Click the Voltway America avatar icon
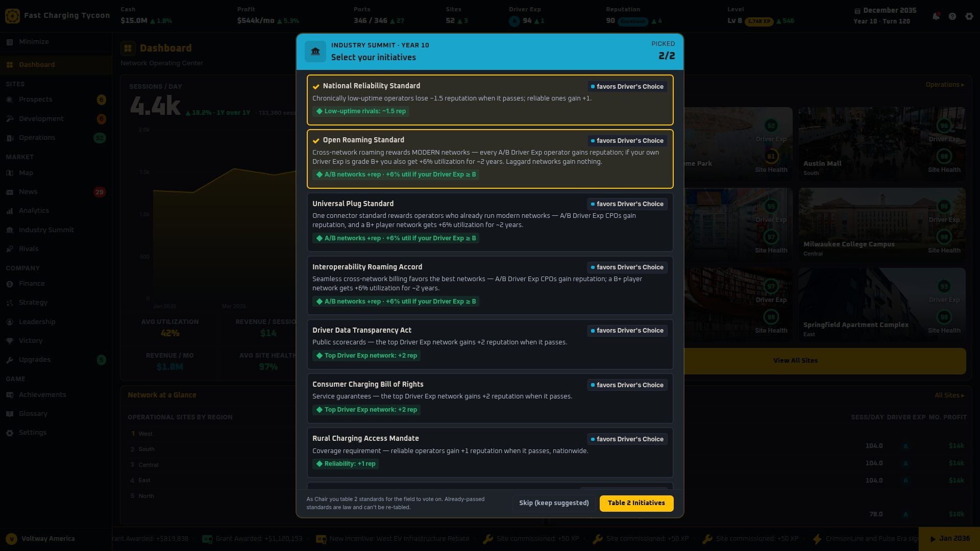The image size is (980, 551). point(11,539)
